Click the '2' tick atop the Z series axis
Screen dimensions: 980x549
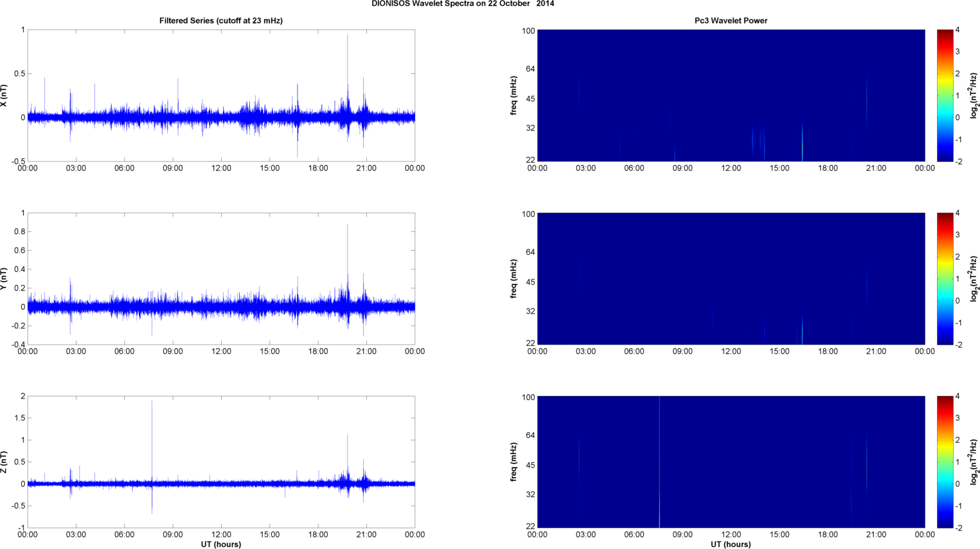coord(22,396)
